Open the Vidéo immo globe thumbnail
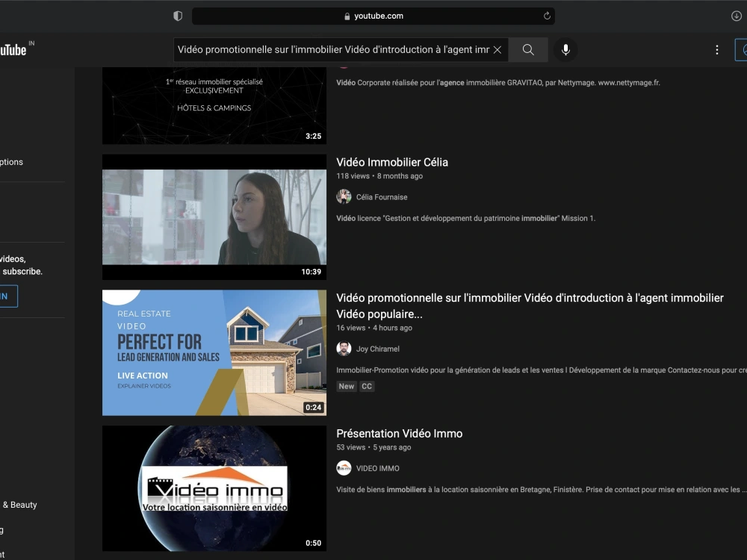The height and width of the screenshot is (560, 747). 214,488
